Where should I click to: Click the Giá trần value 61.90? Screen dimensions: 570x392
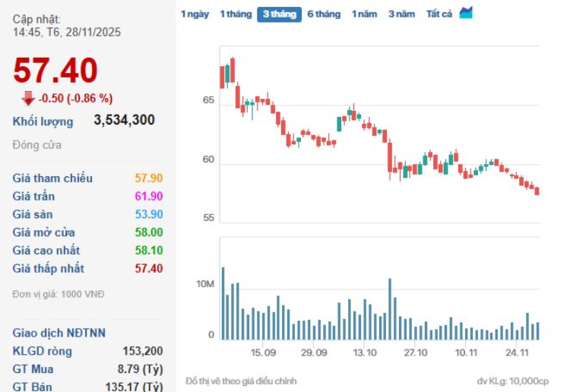148,197
